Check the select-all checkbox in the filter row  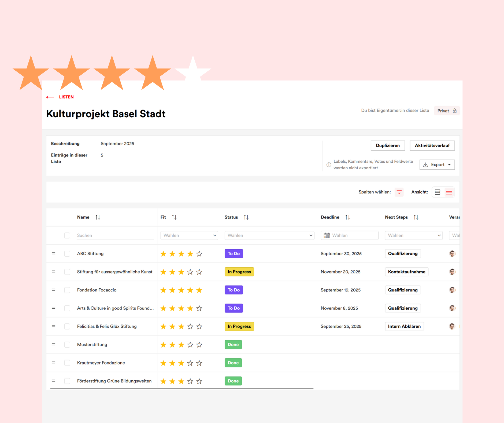(x=67, y=235)
